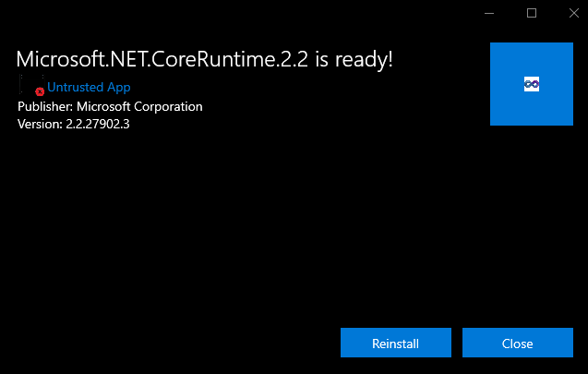This screenshot has height=374, width=588.
Task: Select the 'Version: 2.2.27902.3' text
Action: tap(74, 124)
